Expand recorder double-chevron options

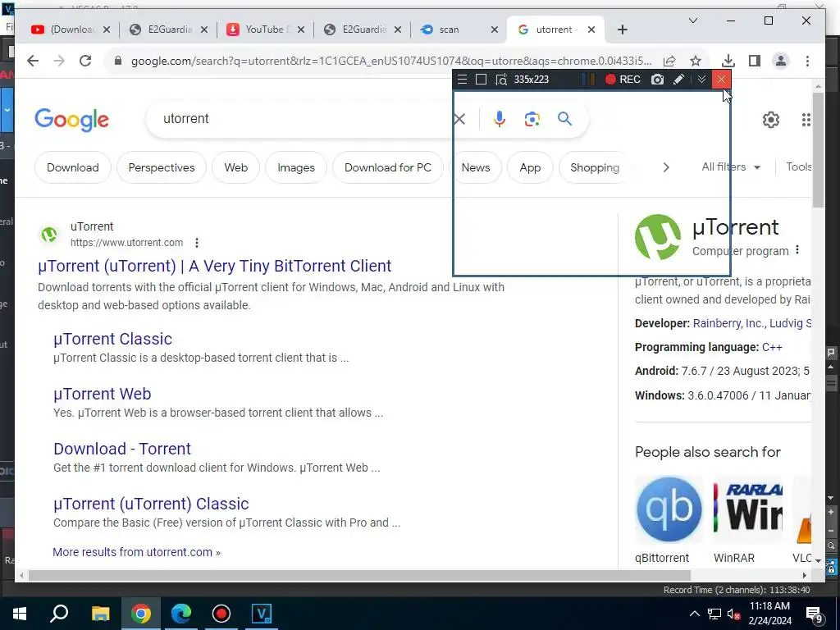click(701, 80)
